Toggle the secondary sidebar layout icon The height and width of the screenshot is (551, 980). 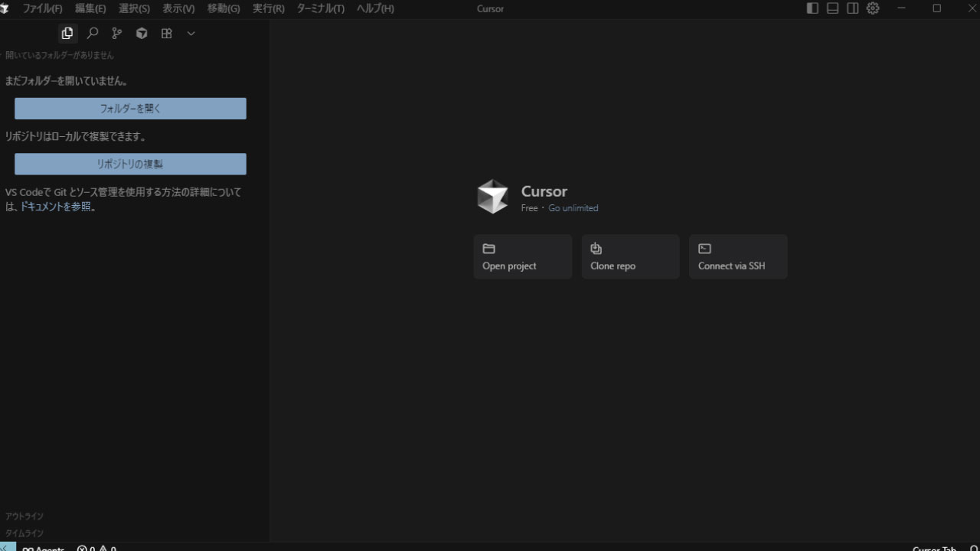point(852,8)
